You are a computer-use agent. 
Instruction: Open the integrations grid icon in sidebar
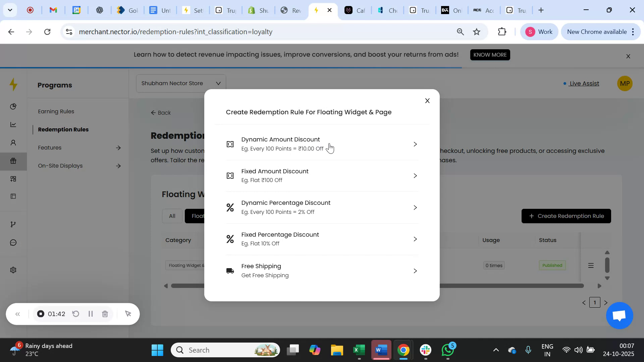[13, 179]
